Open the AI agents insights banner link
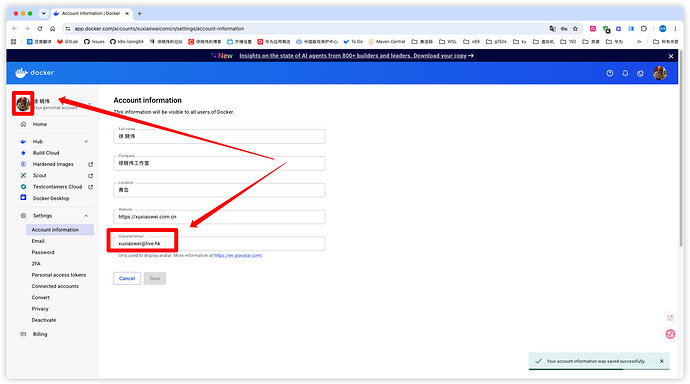 coord(356,56)
